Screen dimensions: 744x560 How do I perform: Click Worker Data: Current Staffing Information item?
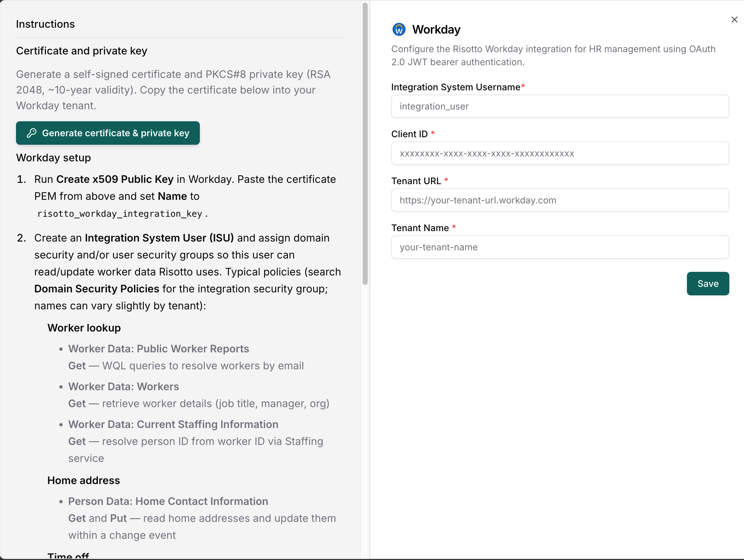pyautogui.click(x=173, y=424)
